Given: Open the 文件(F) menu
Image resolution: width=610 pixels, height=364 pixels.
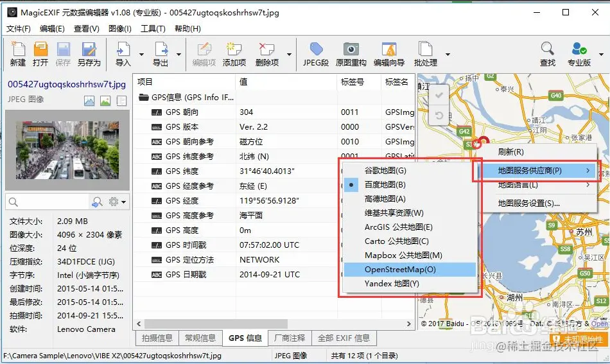Looking at the screenshot, I should [x=18, y=29].
